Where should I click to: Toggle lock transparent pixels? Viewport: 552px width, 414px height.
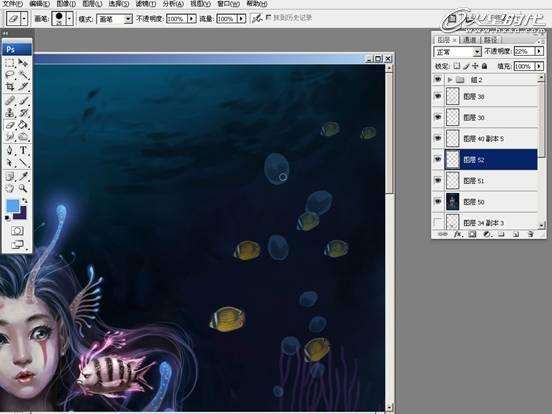457,66
